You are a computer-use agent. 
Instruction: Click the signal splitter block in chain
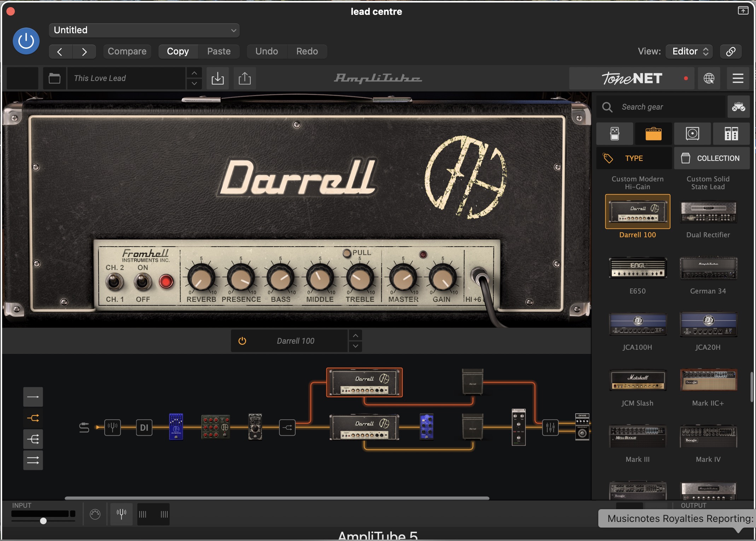coord(287,427)
